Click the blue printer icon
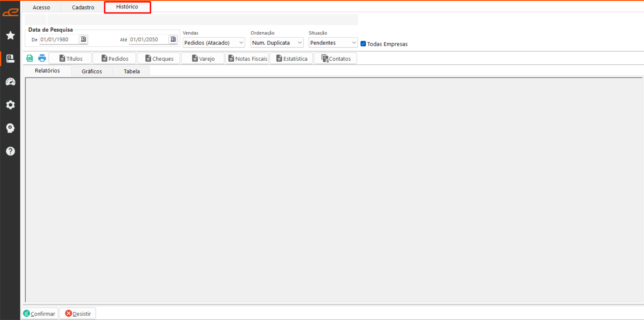Screen dimensions: 644x320 pyautogui.click(x=42, y=58)
